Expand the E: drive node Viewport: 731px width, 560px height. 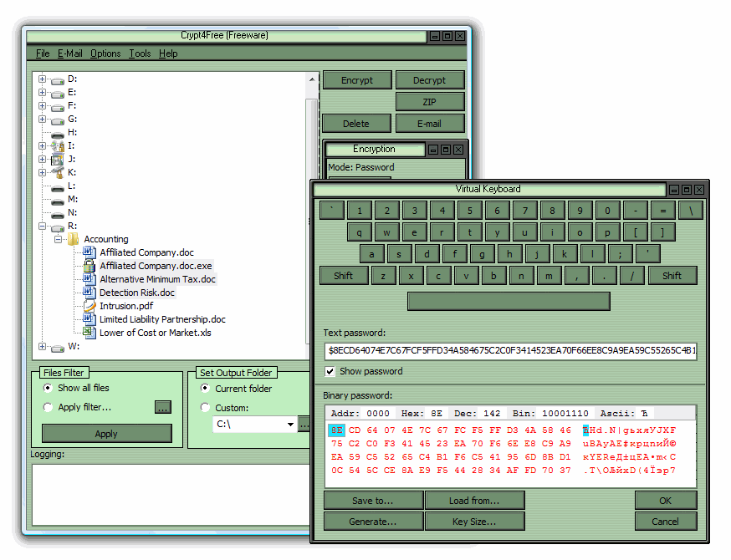(43, 92)
